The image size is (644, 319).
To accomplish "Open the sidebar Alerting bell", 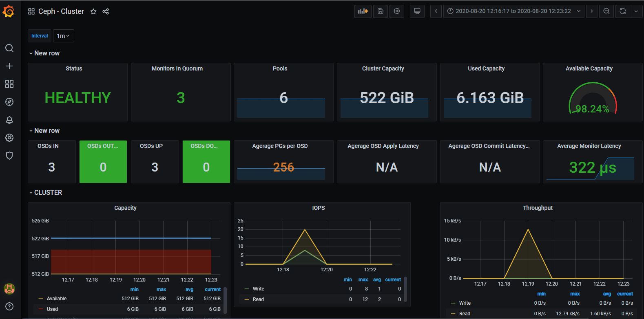I will (9, 120).
